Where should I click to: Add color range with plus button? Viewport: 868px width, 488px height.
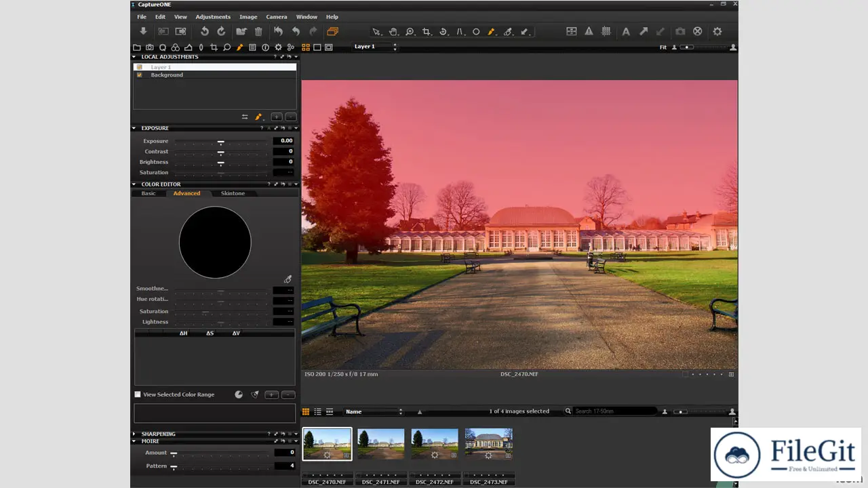click(271, 394)
